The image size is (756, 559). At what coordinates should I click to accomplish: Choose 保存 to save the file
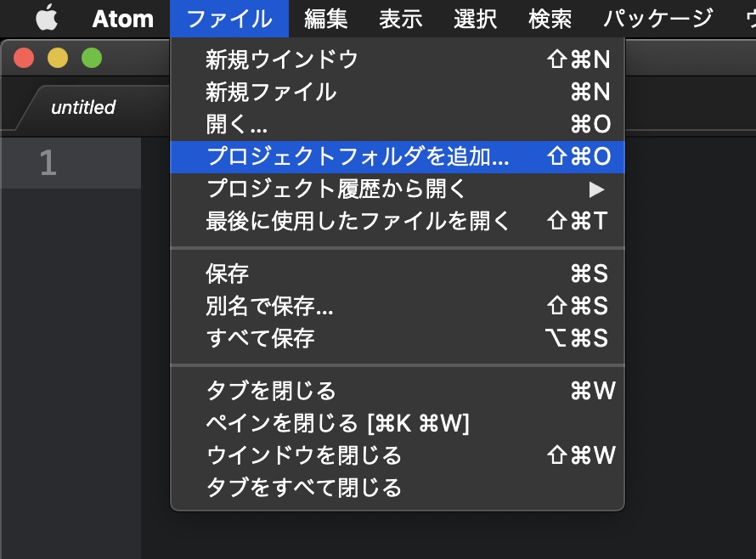pyautogui.click(x=228, y=274)
